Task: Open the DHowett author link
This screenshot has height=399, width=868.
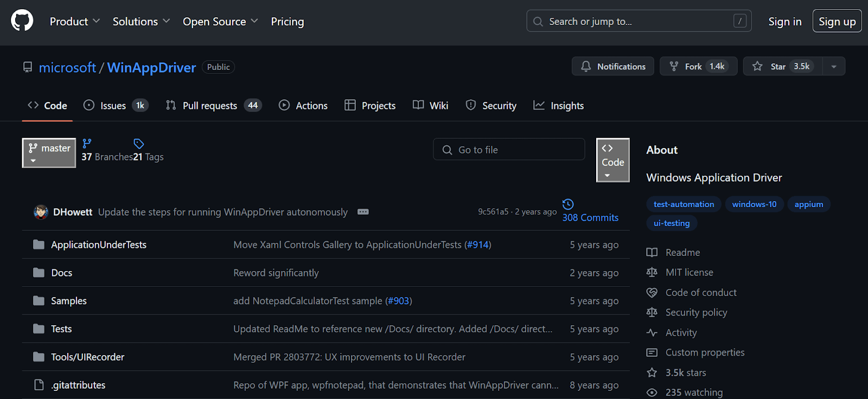Action: point(73,212)
